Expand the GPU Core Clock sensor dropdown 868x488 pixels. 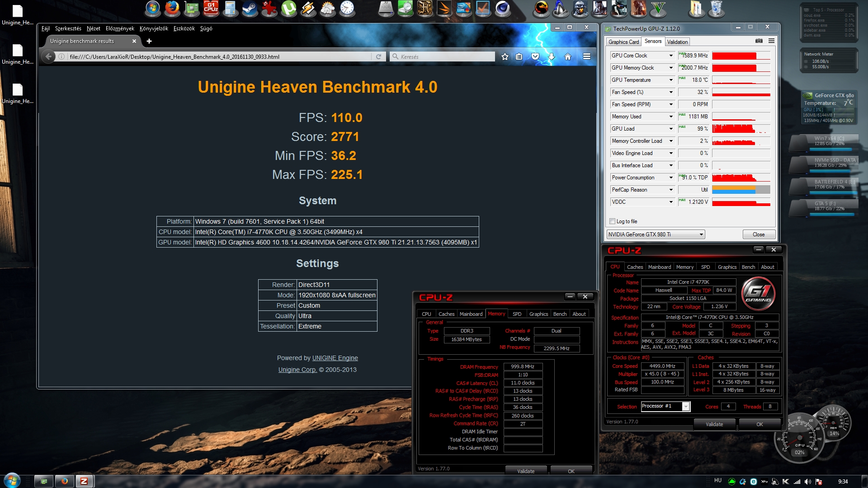point(671,56)
